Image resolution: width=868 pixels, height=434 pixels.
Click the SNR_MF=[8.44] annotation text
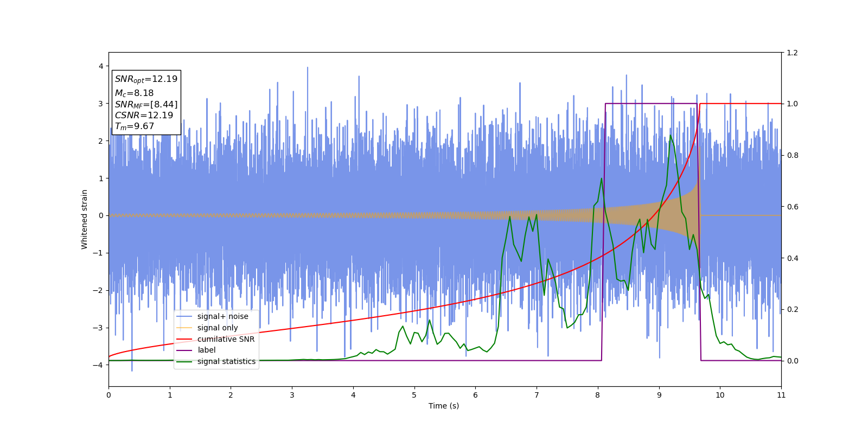click(x=146, y=104)
